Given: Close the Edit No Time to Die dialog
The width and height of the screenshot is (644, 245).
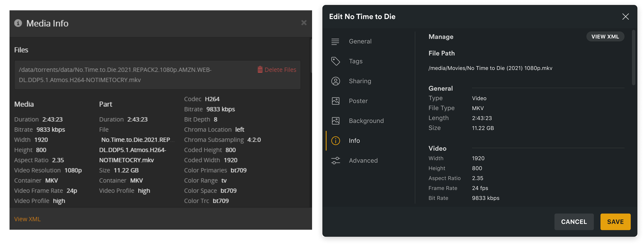Looking at the screenshot, I should (625, 16).
